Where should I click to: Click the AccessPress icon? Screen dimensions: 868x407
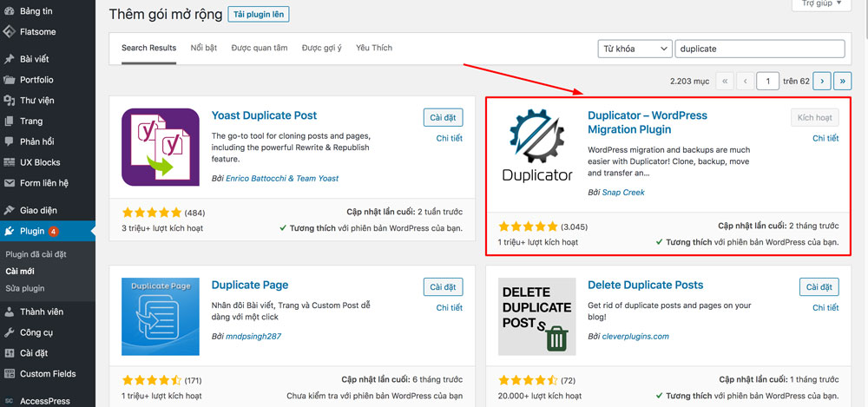(9, 401)
